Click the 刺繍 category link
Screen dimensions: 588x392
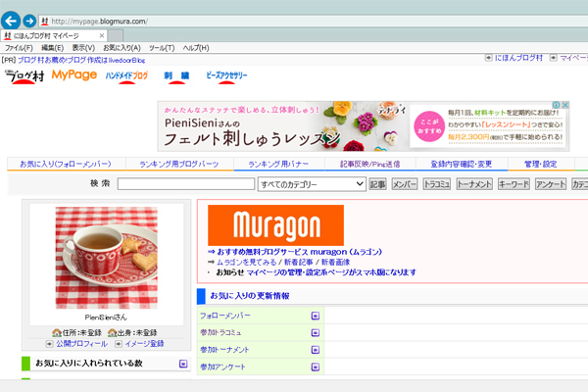176,75
